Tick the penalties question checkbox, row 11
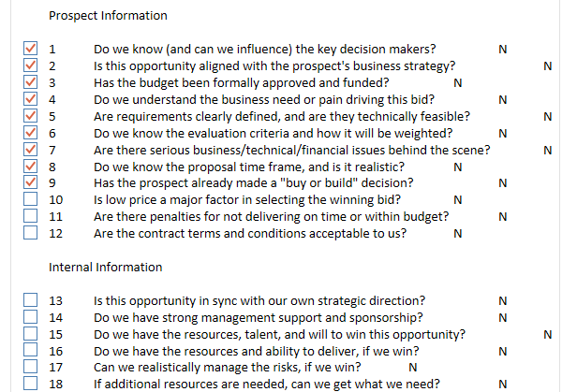 [31, 217]
